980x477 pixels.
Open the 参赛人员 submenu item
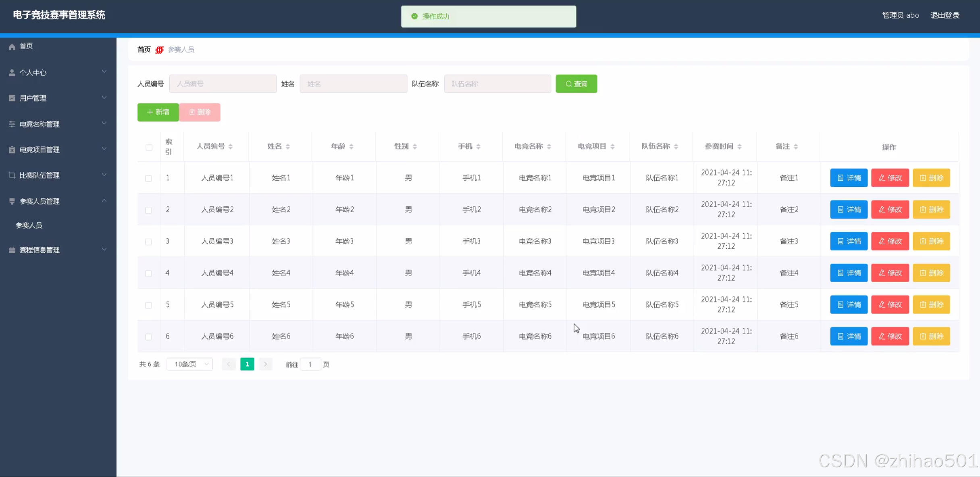pos(29,225)
